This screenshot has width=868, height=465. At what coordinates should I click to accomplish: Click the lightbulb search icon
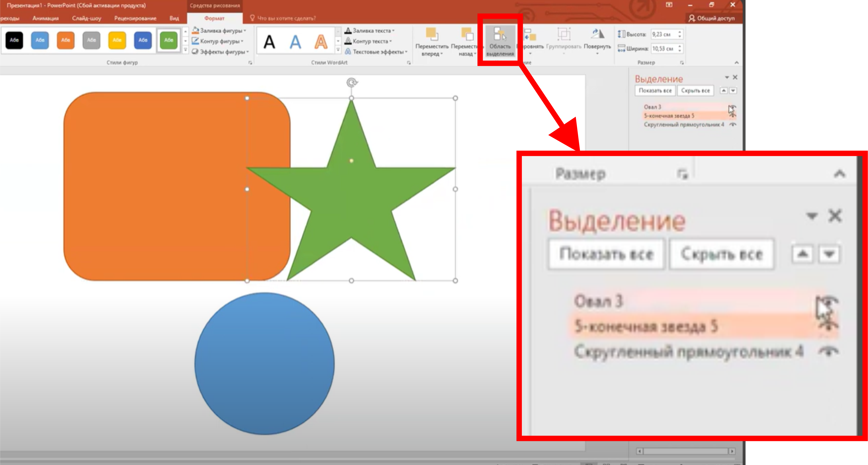point(252,18)
